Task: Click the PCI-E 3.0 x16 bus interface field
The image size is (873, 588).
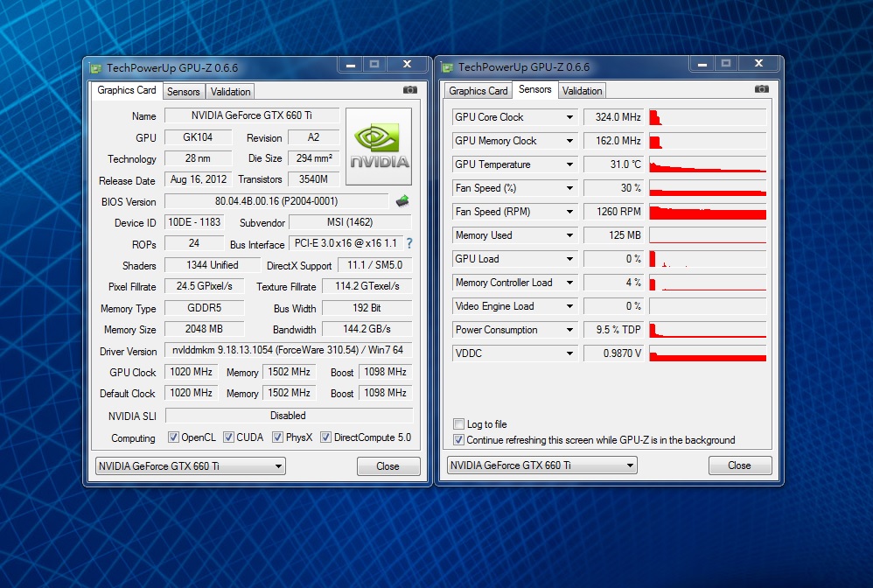Action: 346,243
